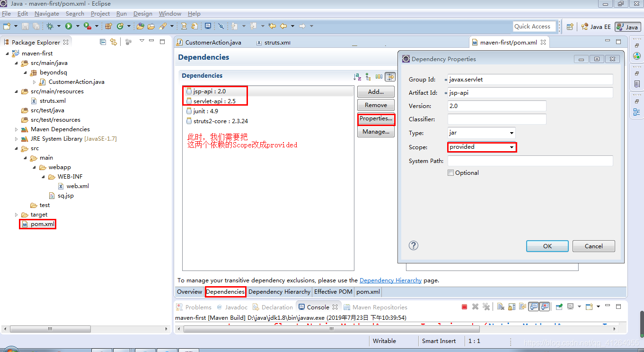644x352 pixels.
Task: Click the Filter columns icon in Dependencies
Action: (379, 76)
